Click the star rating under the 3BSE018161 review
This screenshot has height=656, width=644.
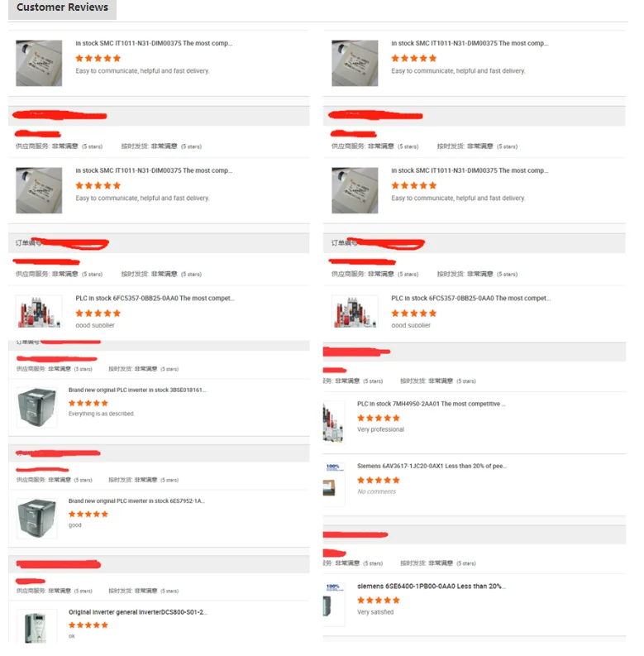point(88,403)
